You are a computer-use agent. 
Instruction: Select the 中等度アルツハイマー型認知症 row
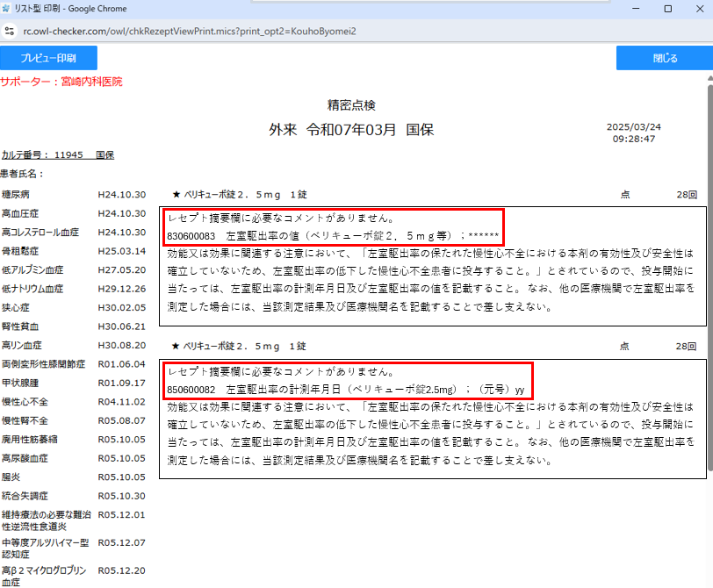74,549
